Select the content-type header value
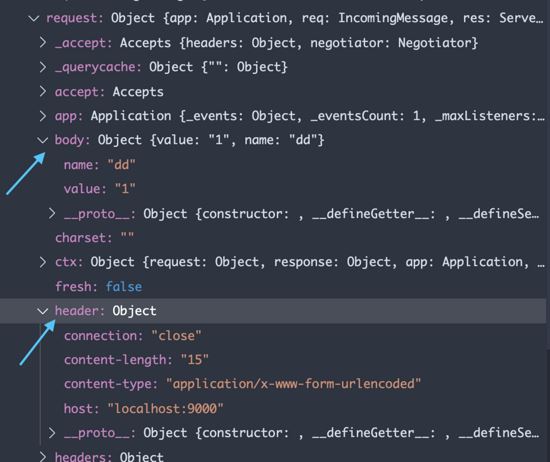550x462 pixels. pyautogui.click(x=293, y=384)
